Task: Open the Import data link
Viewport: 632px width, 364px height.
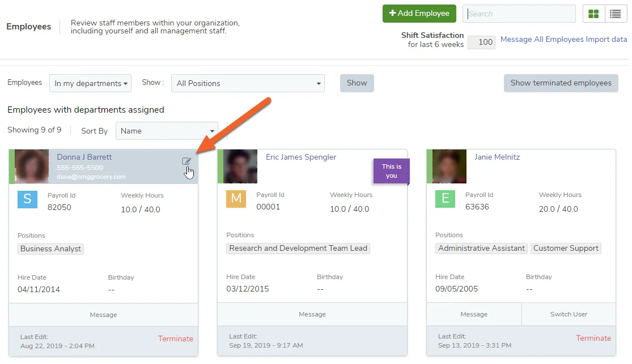Action: [x=606, y=39]
